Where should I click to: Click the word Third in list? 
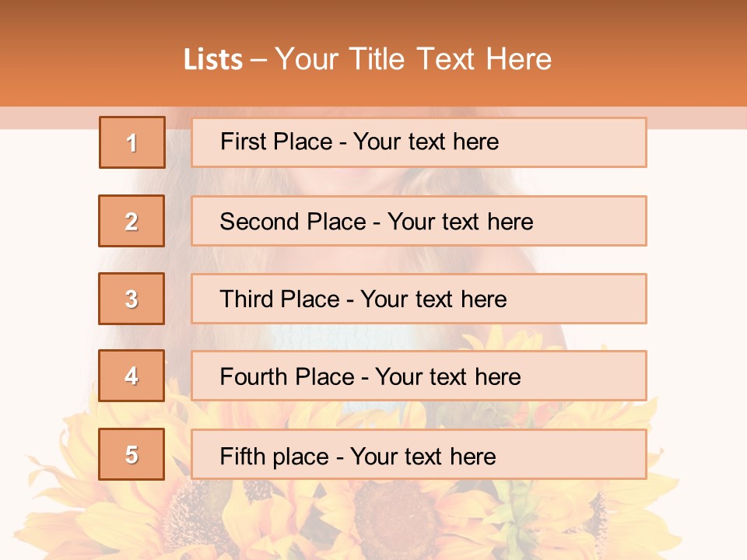(x=246, y=299)
